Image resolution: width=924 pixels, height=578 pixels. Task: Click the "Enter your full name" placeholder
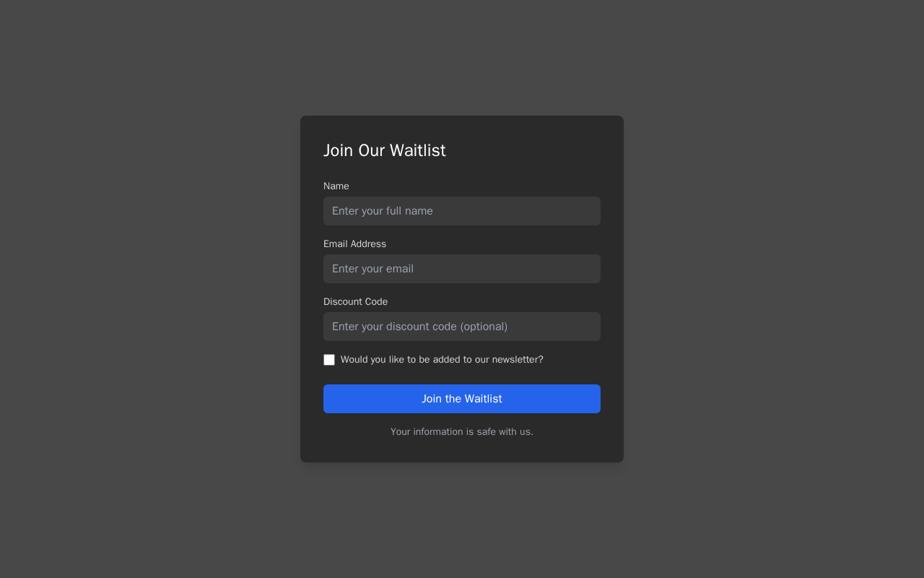[383, 211]
